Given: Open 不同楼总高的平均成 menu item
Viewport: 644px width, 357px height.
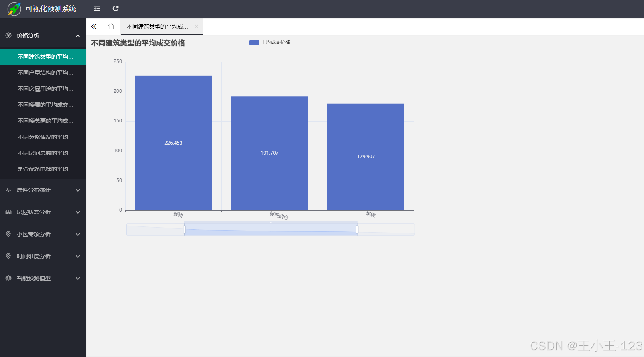Looking at the screenshot, I should (x=43, y=121).
